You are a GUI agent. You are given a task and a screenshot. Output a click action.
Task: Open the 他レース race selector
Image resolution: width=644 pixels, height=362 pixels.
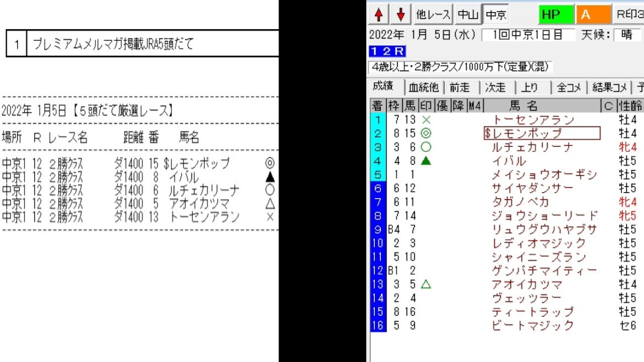[433, 15]
